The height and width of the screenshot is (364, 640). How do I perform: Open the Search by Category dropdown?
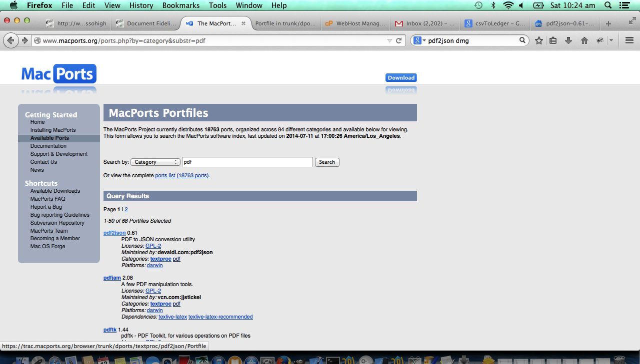[x=155, y=162]
